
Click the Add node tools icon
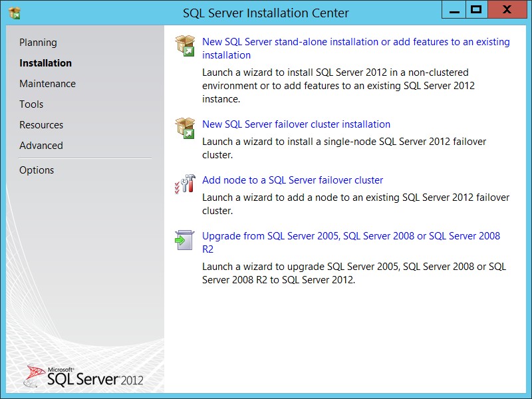185,184
